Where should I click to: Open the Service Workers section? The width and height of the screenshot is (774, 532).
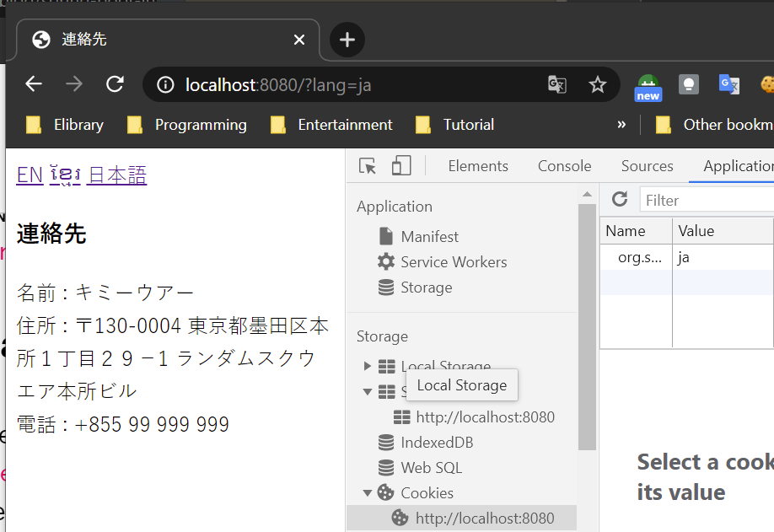coord(442,261)
